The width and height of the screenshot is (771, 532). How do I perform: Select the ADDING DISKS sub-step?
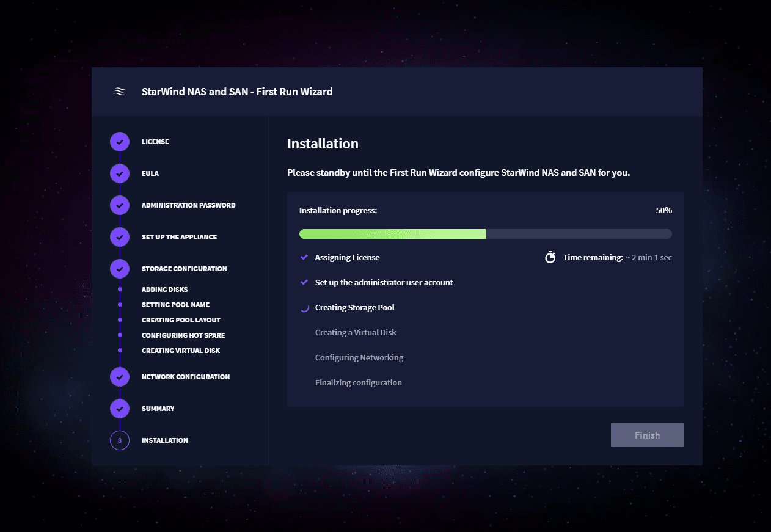pyautogui.click(x=165, y=290)
